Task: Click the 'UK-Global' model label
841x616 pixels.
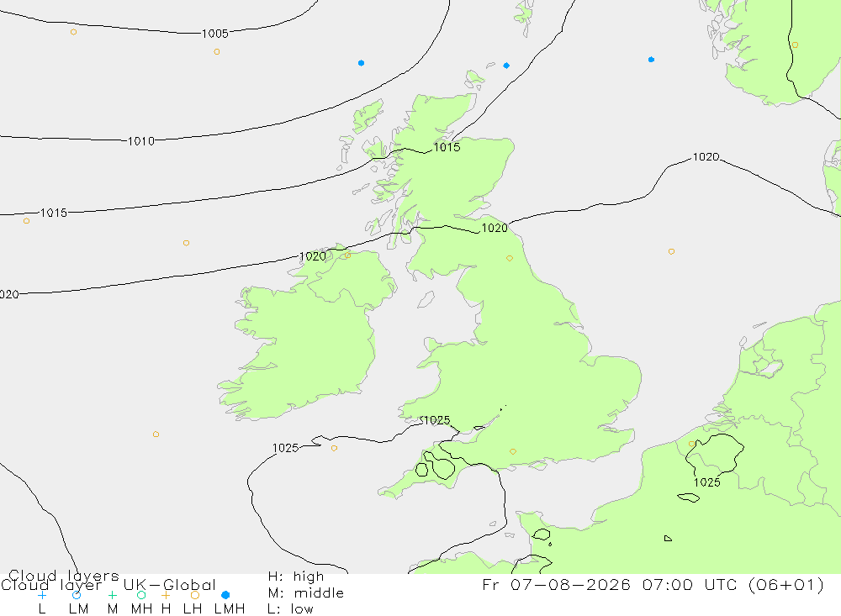Action: click(x=170, y=585)
